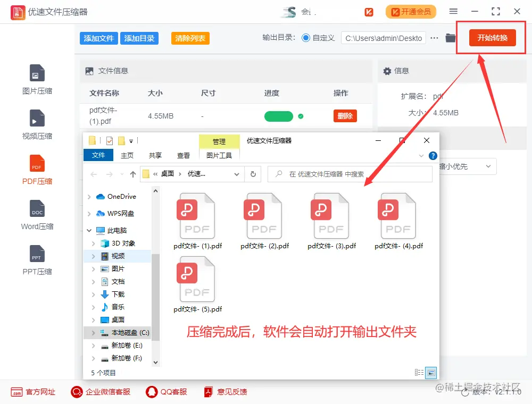Click 删除 for pdf文件-(1).pdf row

[x=345, y=116]
